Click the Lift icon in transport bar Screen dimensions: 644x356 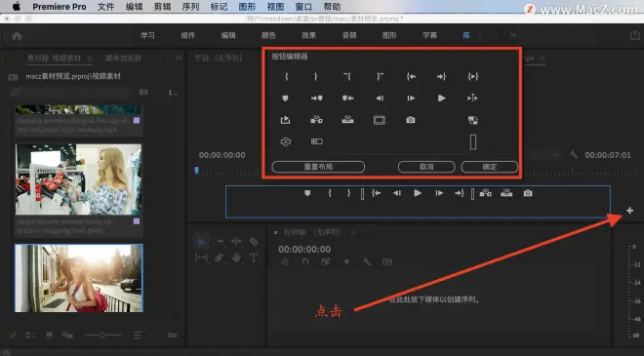click(x=486, y=193)
